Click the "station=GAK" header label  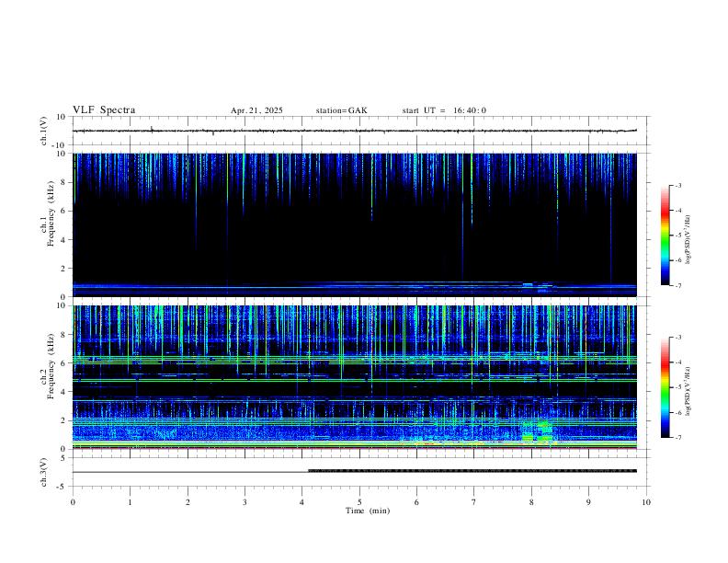point(341,110)
